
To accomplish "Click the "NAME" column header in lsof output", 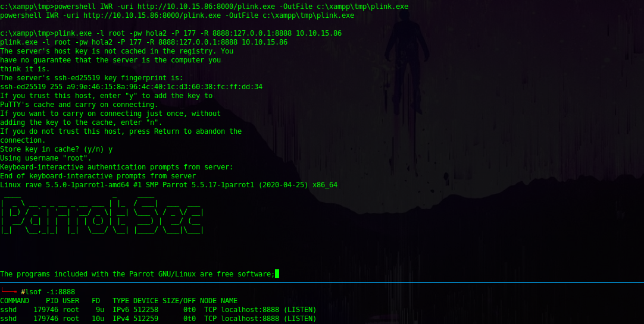I will click(229, 301).
